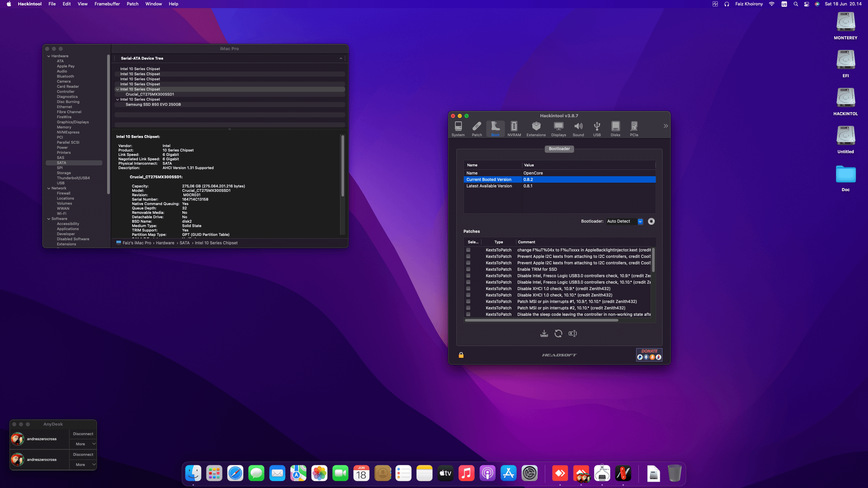
Task: Click the refresh icon below the patches list
Action: (558, 333)
